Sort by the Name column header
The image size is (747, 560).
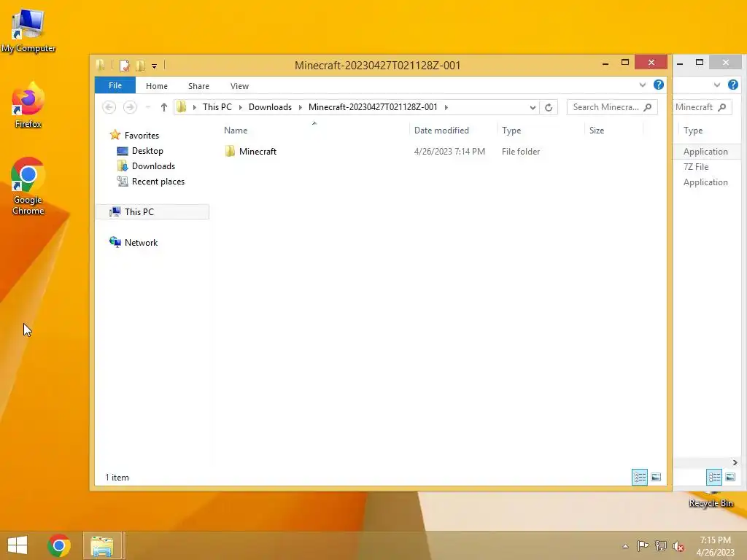(314, 130)
